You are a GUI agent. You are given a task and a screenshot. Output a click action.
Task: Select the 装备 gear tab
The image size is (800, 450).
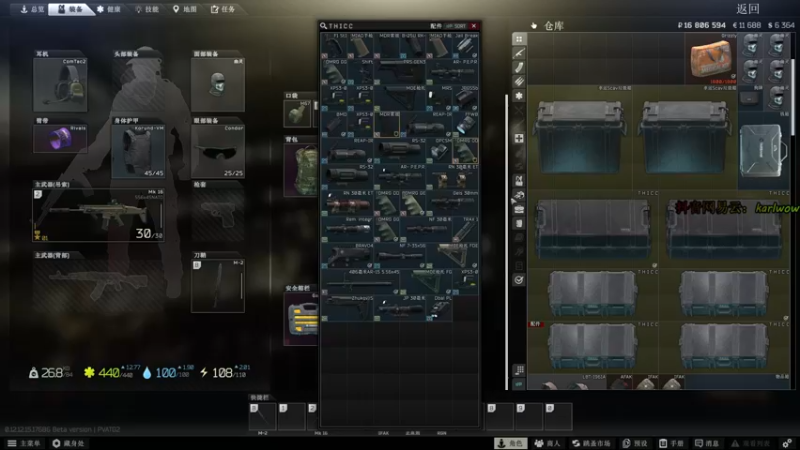pyautogui.click(x=70, y=9)
